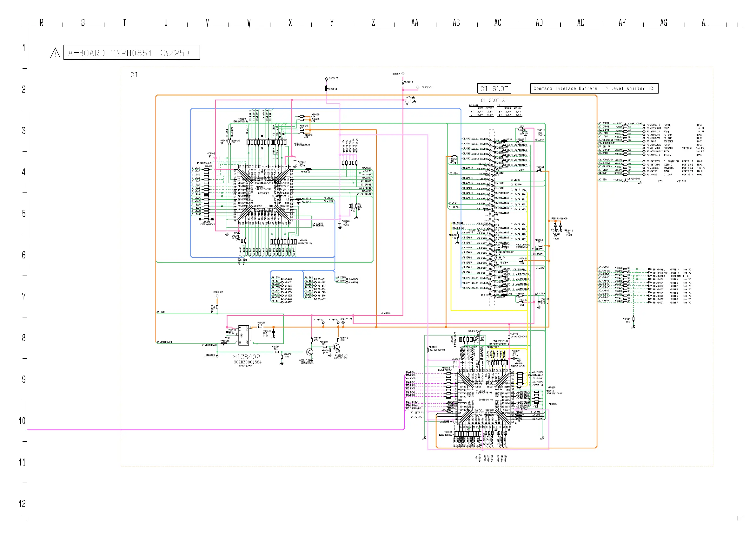Click the TP8403 test point circle

click(217, 356)
